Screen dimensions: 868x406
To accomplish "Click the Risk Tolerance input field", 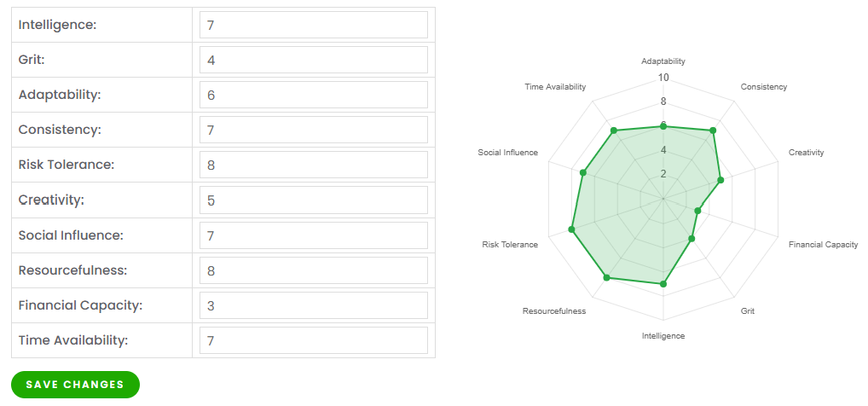I will tap(313, 165).
